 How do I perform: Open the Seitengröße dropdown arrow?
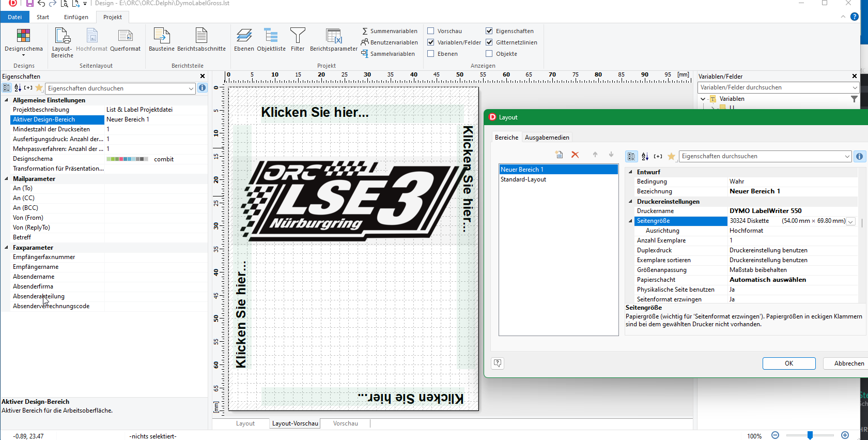850,221
